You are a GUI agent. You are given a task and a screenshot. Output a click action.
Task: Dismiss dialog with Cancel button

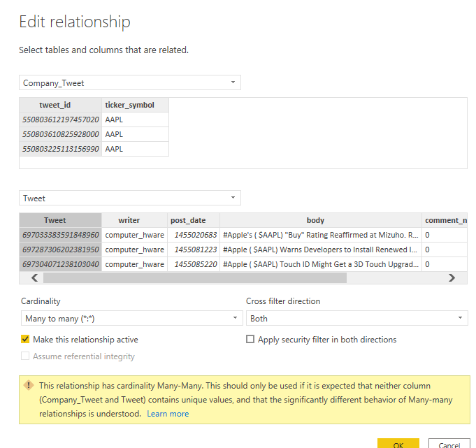pyautogui.click(x=449, y=444)
